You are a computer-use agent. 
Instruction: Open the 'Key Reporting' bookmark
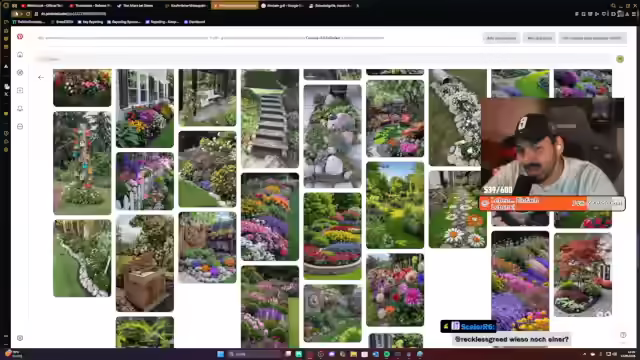coord(90,22)
